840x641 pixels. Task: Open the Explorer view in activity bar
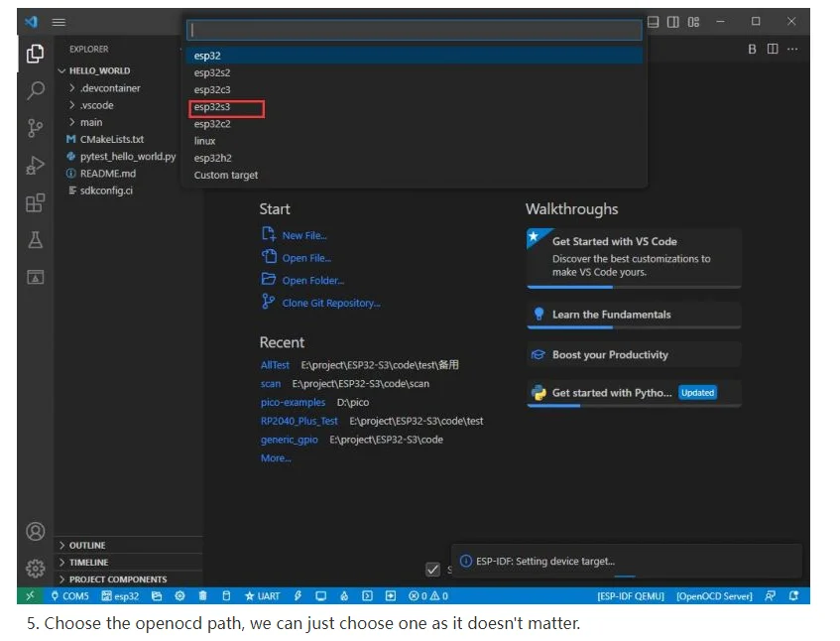click(x=36, y=54)
